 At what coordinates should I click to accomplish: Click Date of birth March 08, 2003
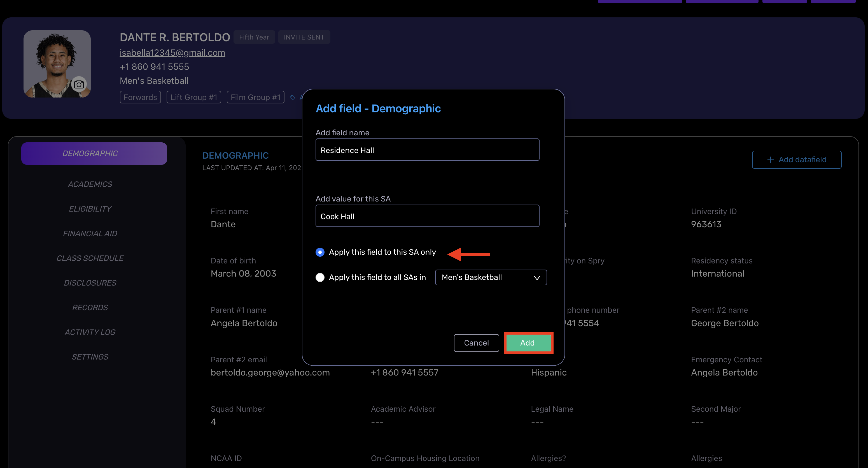tap(243, 274)
